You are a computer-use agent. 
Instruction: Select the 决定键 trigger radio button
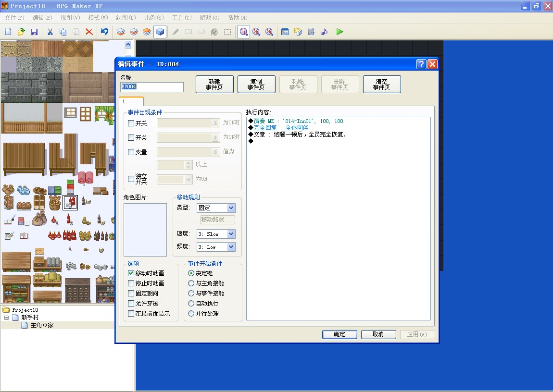(x=191, y=273)
